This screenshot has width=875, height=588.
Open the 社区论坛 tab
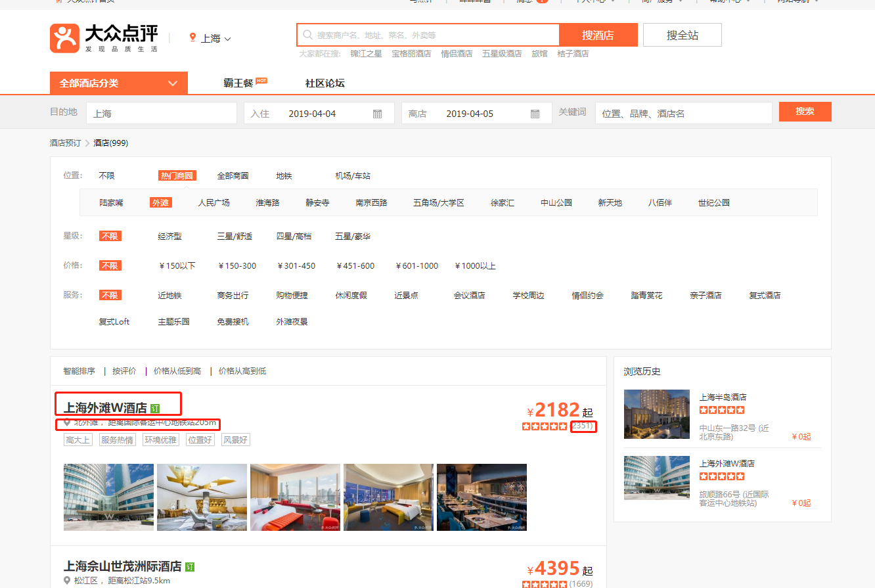pos(325,83)
